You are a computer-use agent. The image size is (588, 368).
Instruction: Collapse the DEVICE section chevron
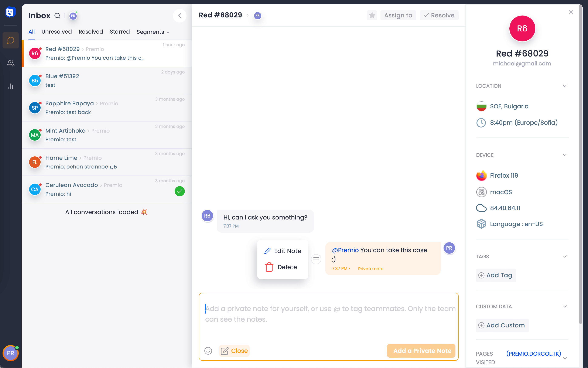click(x=564, y=155)
